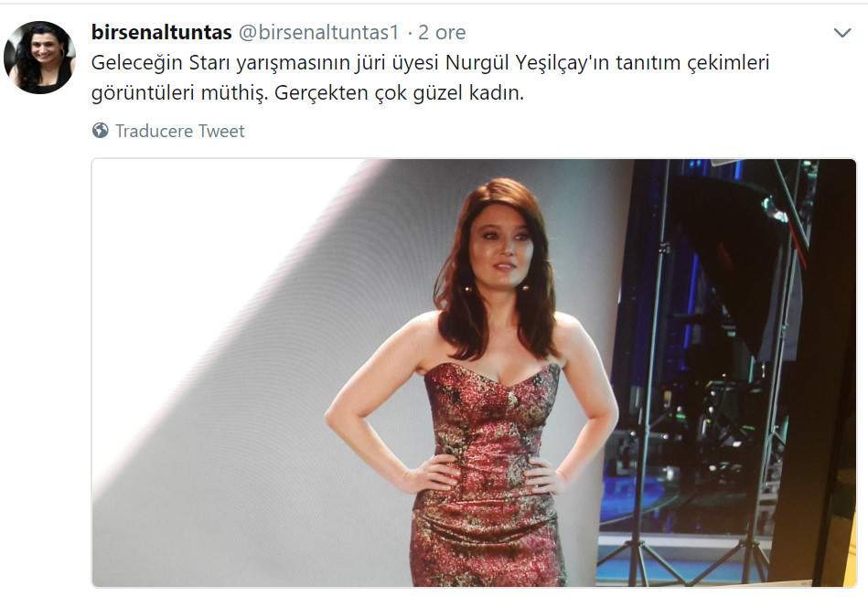Open the attached photo of the woman

pos(474,372)
